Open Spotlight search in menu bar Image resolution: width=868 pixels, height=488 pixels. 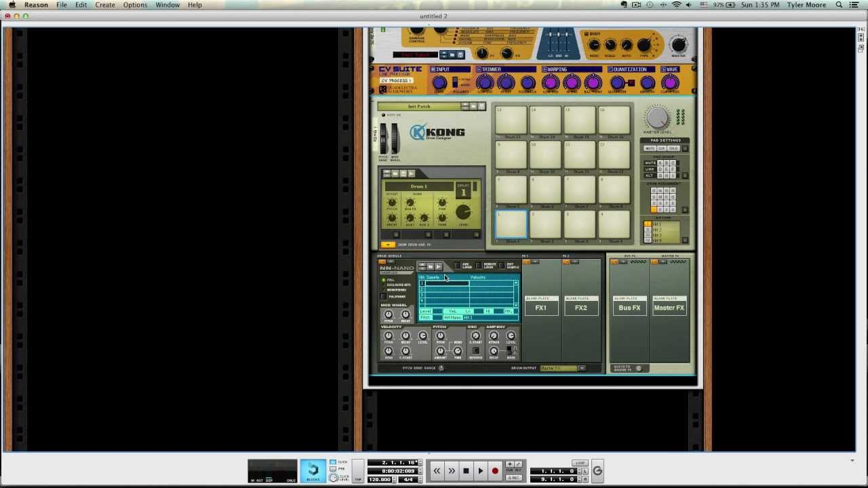coord(839,5)
